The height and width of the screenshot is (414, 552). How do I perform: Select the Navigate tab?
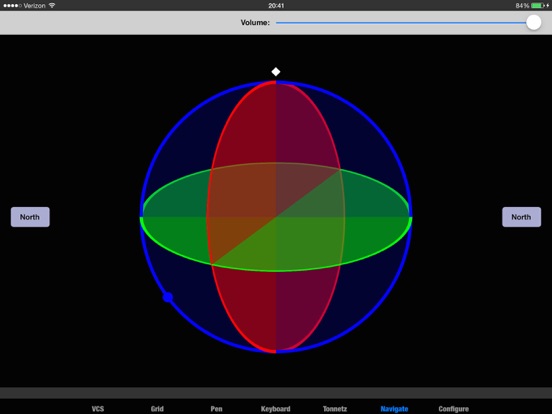394,409
